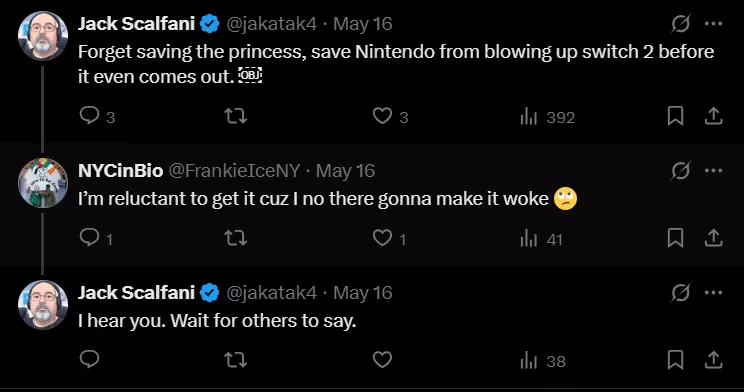Share the first Switch 2 tweet
744x392 pixels.
(713, 116)
